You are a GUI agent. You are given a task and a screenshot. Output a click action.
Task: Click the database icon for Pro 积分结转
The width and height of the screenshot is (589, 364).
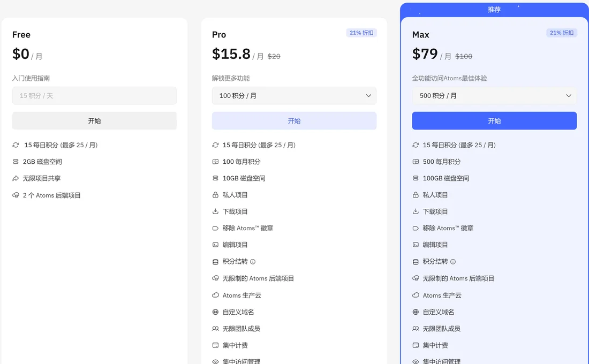(215, 262)
